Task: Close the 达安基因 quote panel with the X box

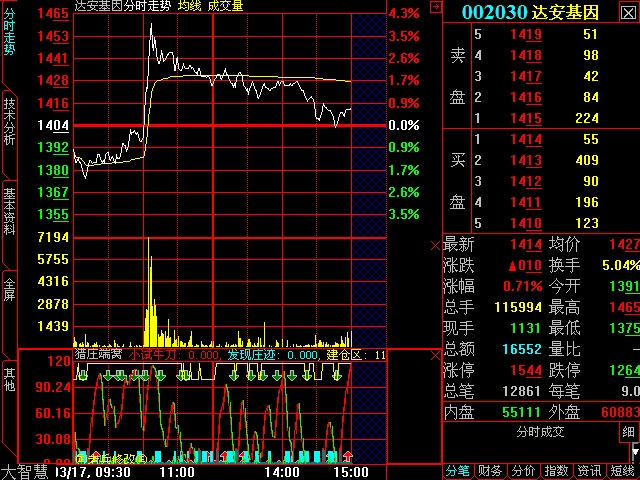Action: pyautogui.click(x=629, y=13)
